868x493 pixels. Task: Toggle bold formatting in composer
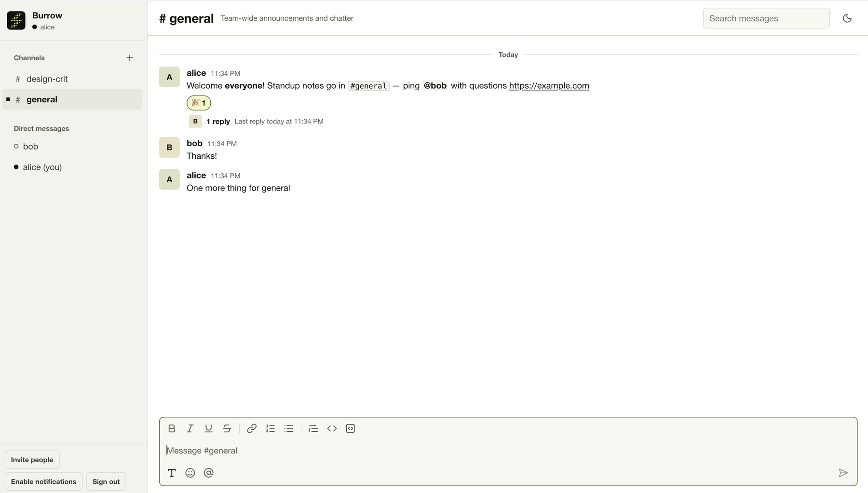[172, 428]
